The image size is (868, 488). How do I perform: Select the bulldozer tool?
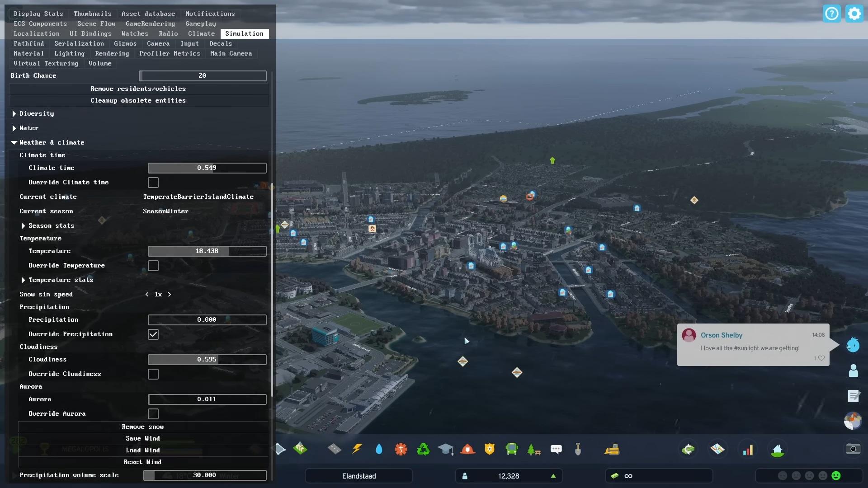[612, 449]
